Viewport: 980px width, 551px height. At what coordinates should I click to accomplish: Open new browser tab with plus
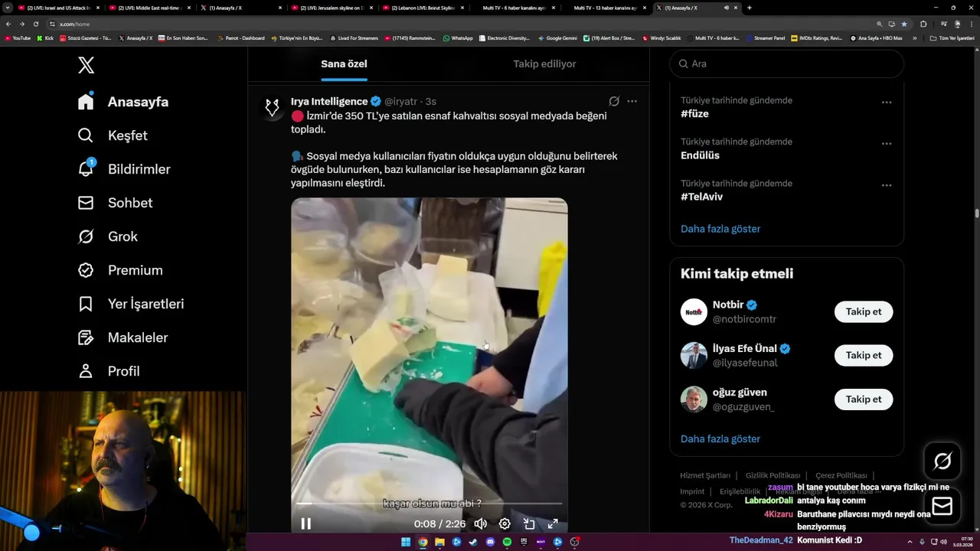[749, 8]
